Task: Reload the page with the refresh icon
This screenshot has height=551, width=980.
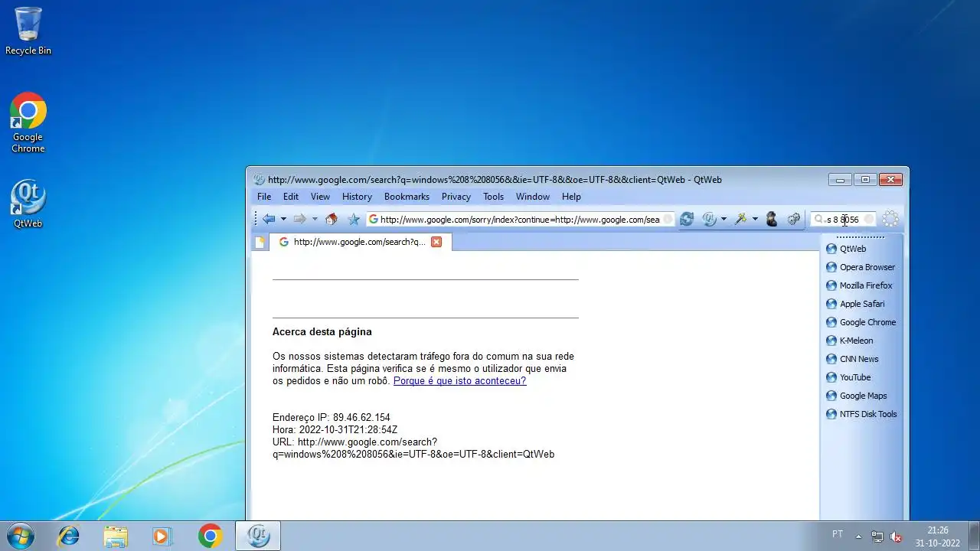Action: 687,219
